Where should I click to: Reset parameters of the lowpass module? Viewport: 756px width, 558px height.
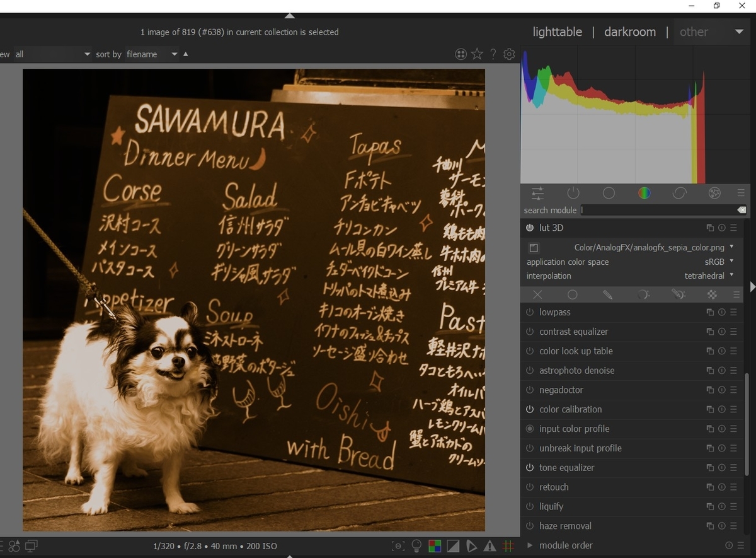click(x=722, y=312)
